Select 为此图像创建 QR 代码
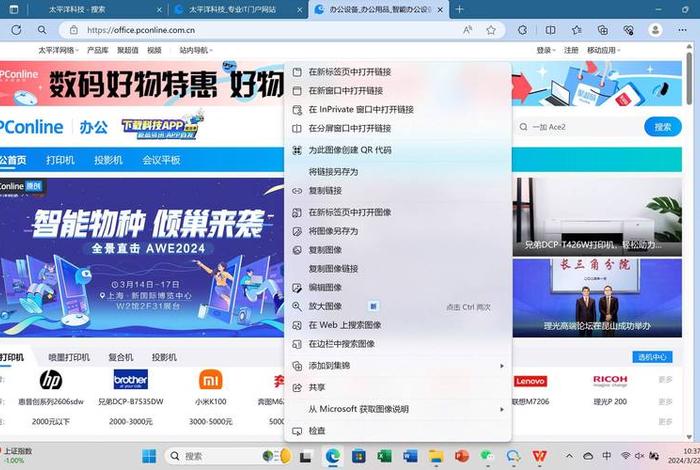This screenshot has height=470, width=700. point(397,150)
